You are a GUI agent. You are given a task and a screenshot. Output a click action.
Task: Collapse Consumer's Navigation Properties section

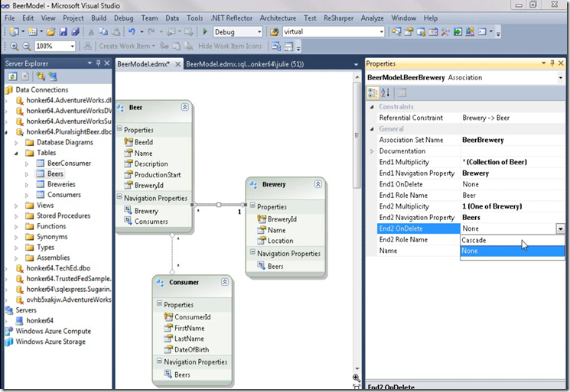pyautogui.click(x=159, y=361)
